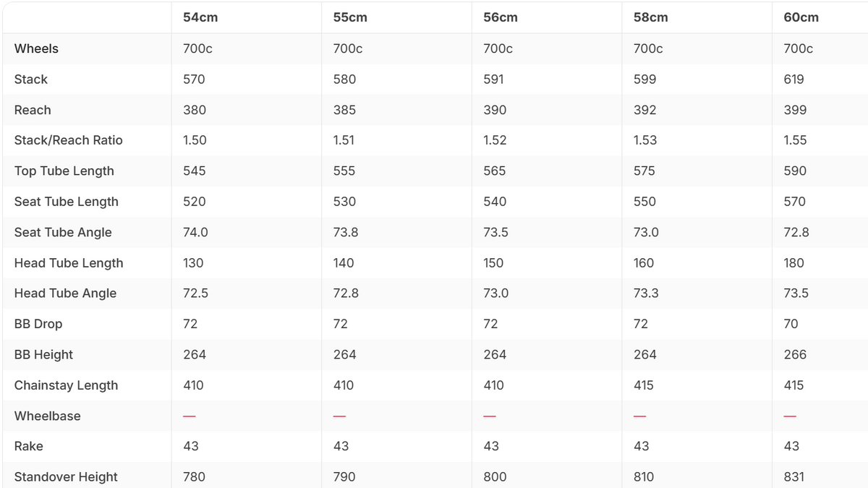Click the 1.52 Stack/Reach value
This screenshot has width=868, height=488.
coord(495,140)
